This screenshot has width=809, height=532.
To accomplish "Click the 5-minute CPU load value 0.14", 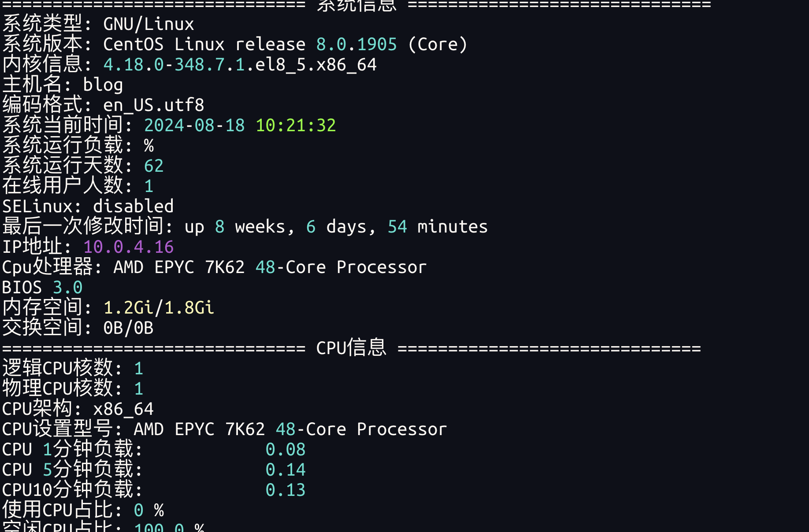I will (286, 470).
